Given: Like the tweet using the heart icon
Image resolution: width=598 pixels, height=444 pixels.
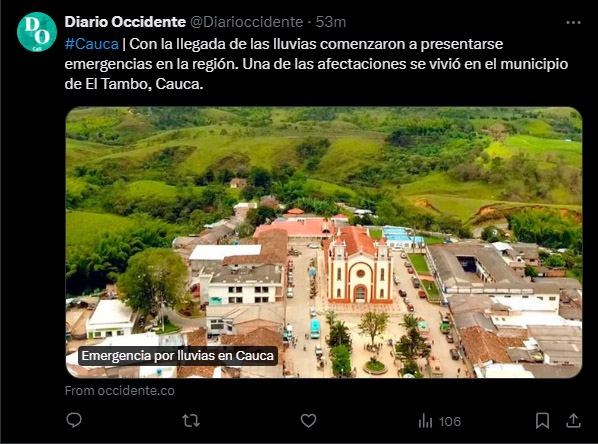Looking at the screenshot, I should [x=308, y=421].
